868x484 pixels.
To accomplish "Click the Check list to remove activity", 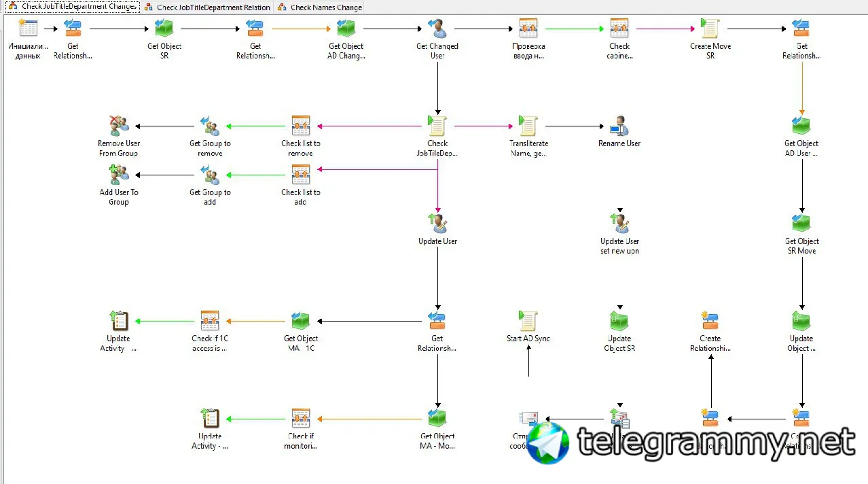I will pos(301,136).
